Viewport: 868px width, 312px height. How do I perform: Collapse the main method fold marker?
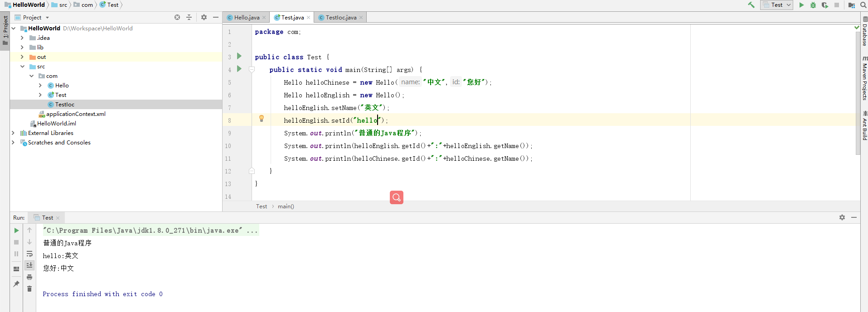pyautogui.click(x=252, y=70)
